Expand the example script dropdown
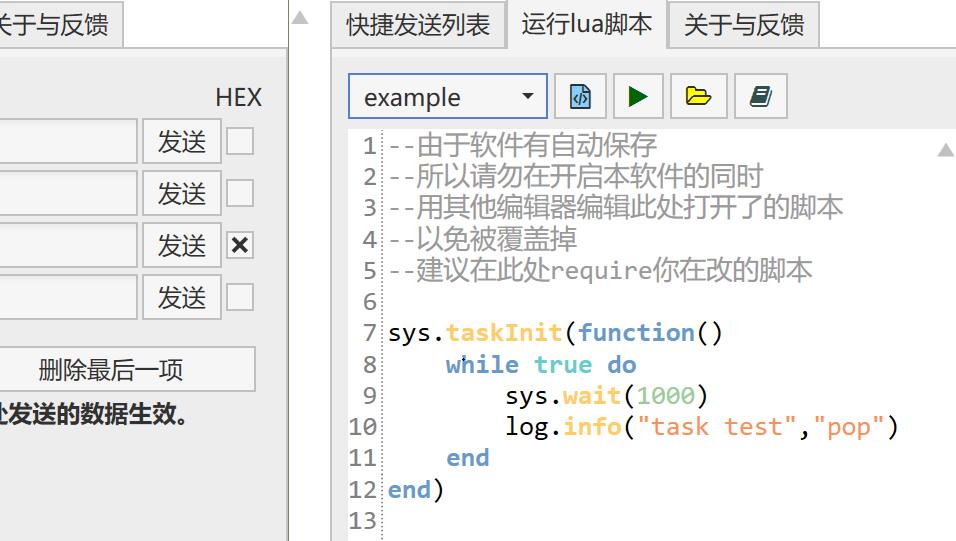This screenshot has width=956, height=541. (527, 97)
